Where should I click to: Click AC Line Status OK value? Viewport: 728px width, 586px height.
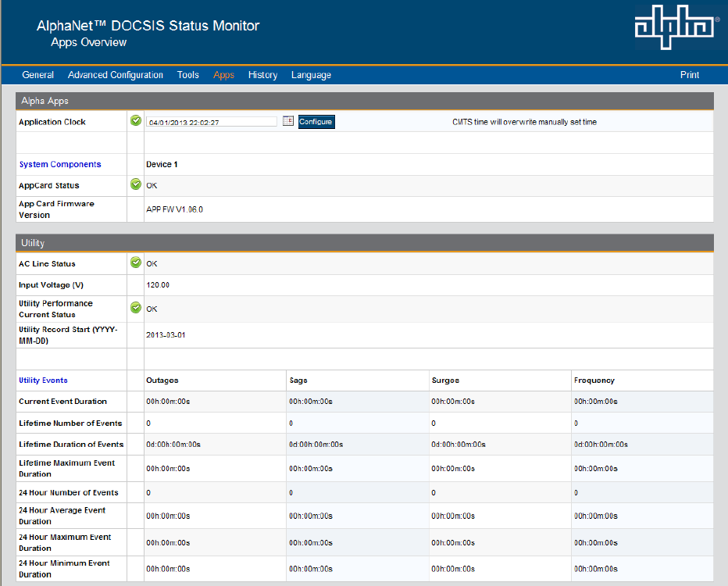(x=152, y=264)
